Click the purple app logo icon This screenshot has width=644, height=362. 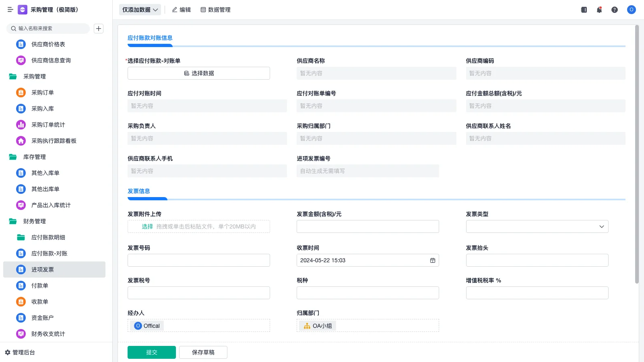pyautogui.click(x=23, y=10)
